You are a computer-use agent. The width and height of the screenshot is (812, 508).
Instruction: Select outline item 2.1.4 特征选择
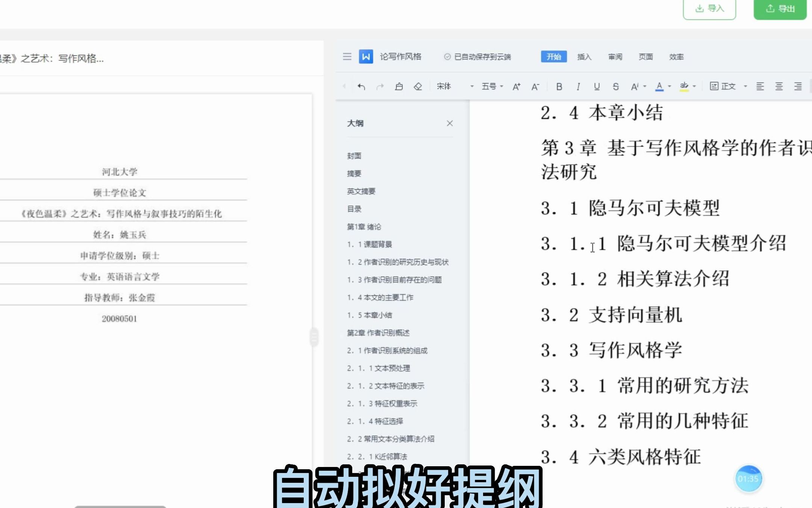[x=375, y=421]
